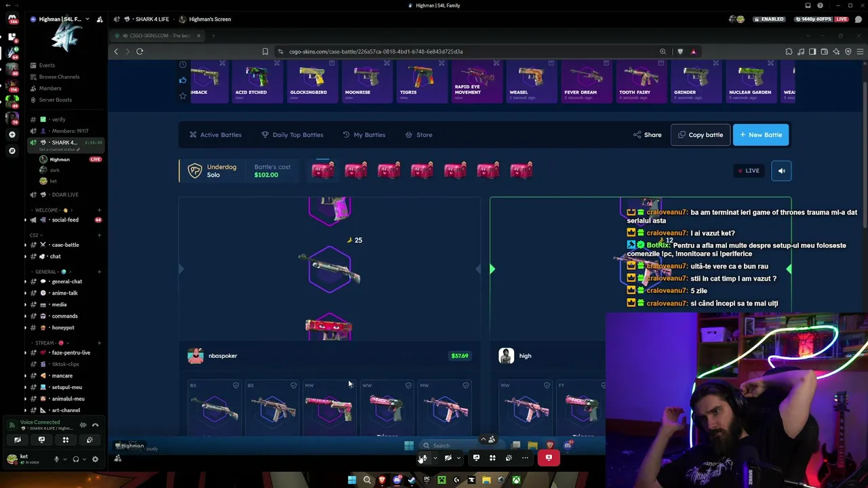Bookmark the current case-battle page

265,52
